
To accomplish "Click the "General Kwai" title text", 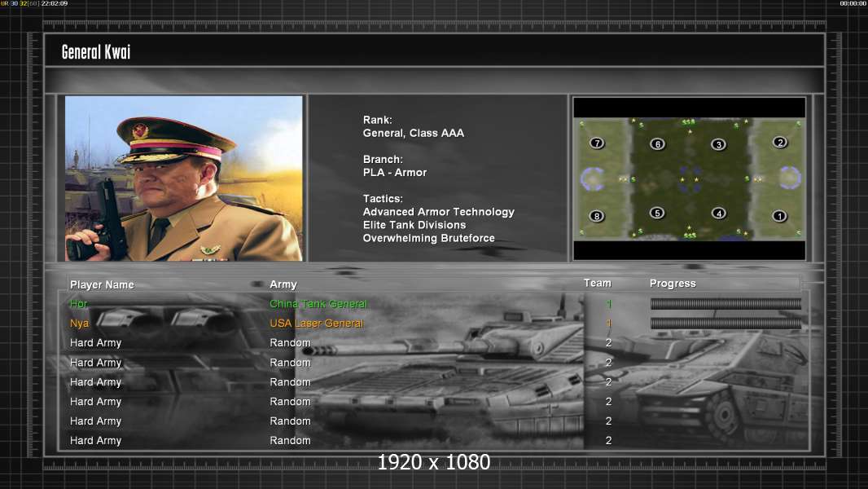I will pyautogui.click(x=96, y=52).
